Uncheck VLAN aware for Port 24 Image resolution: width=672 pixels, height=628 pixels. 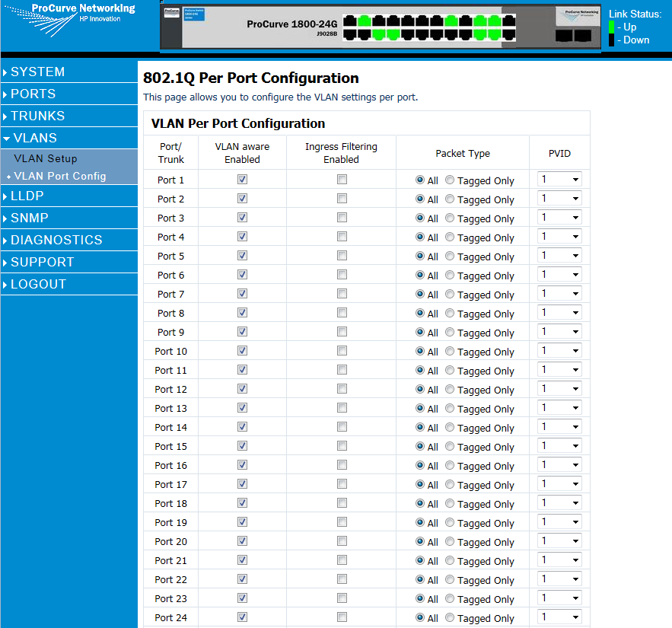pyautogui.click(x=243, y=617)
